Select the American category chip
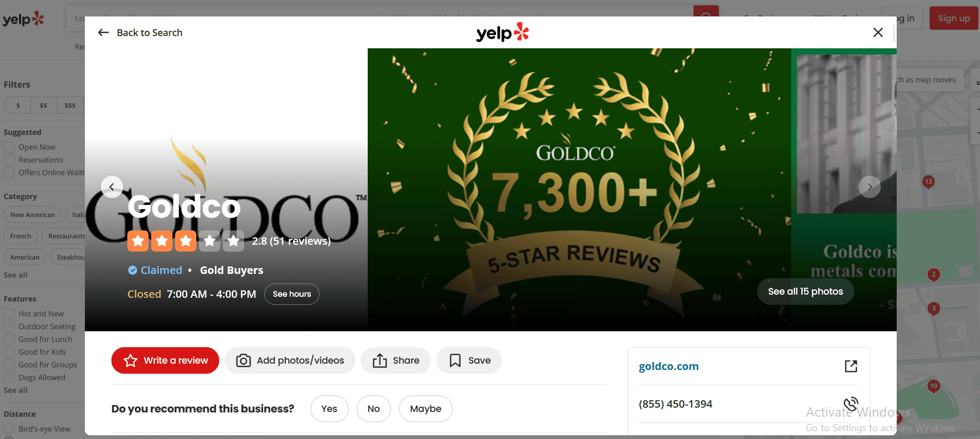The height and width of the screenshot is (439, 980). (x=25, y=257)
